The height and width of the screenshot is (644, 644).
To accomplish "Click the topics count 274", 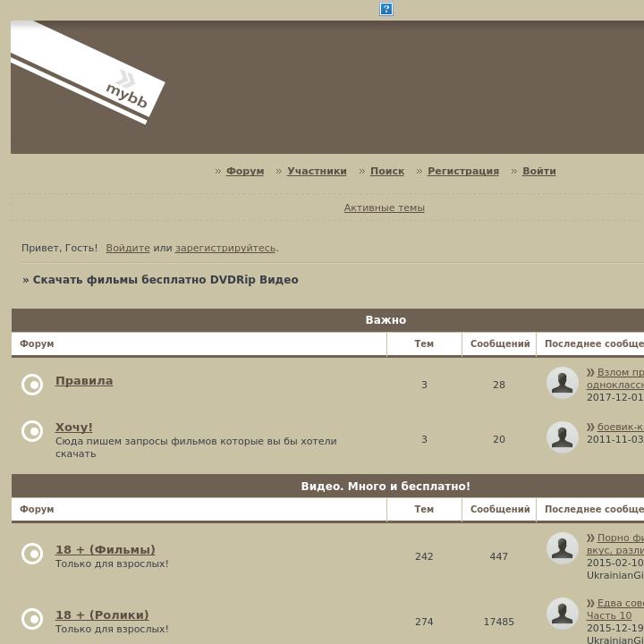I will pyautogui.click(x=424, y=622).
